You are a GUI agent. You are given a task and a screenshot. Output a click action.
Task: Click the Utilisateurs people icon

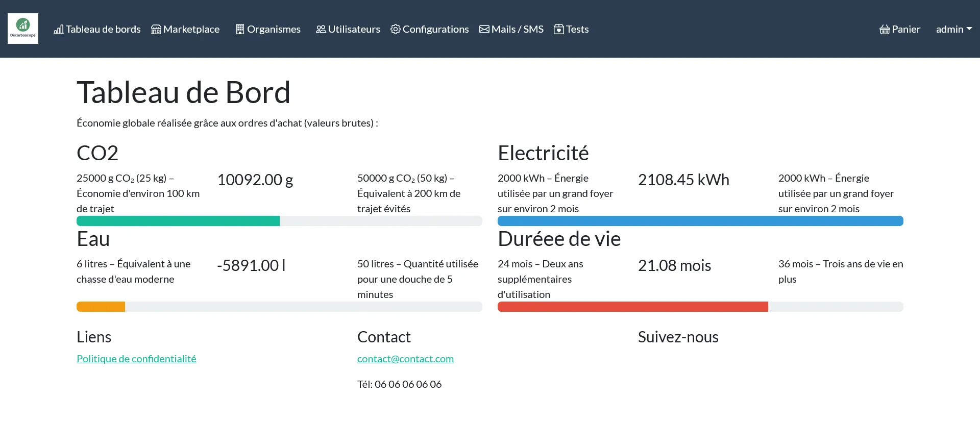[321, 29]
